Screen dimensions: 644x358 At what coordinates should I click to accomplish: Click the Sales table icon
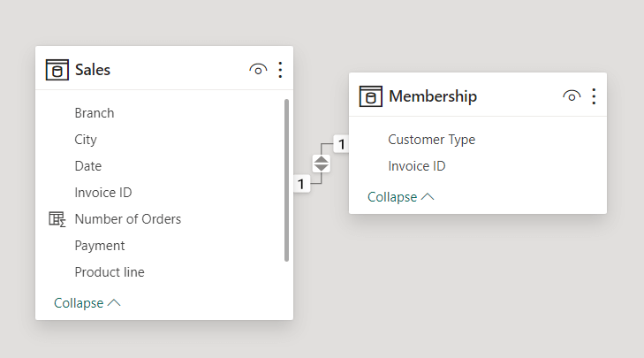57,70
